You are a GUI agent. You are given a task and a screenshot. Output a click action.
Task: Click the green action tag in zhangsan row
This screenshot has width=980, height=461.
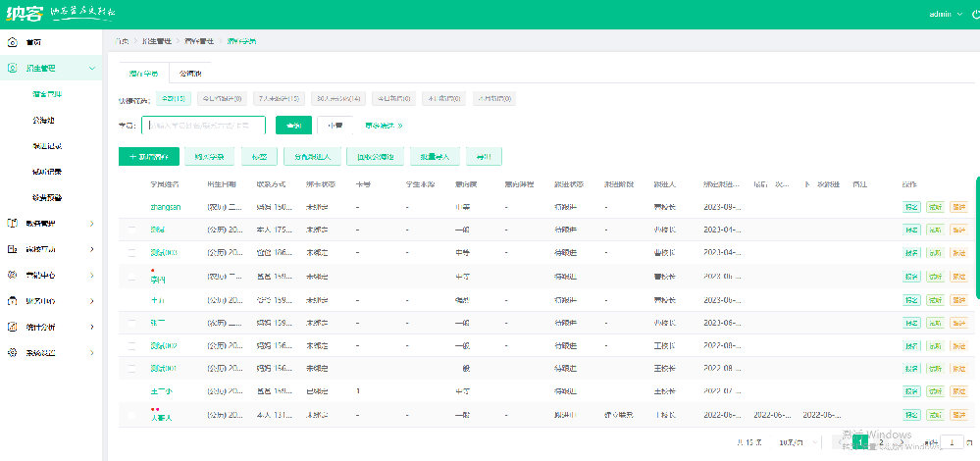[912, 207]
